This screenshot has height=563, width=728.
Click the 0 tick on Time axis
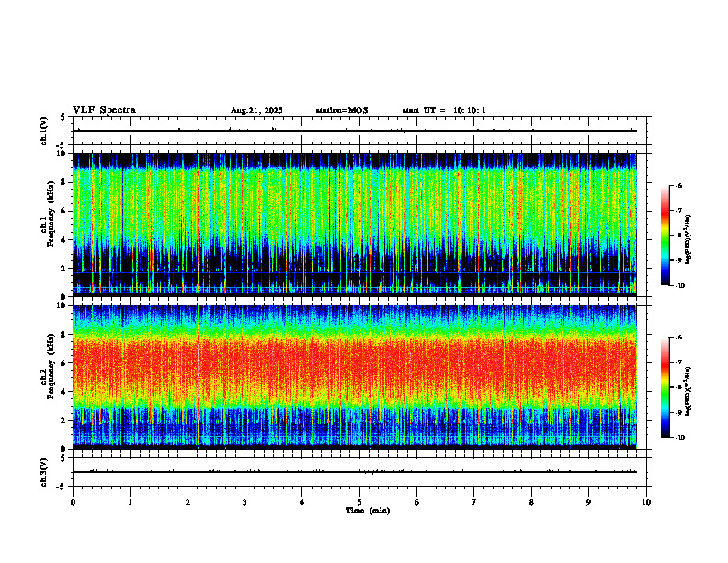73,502
